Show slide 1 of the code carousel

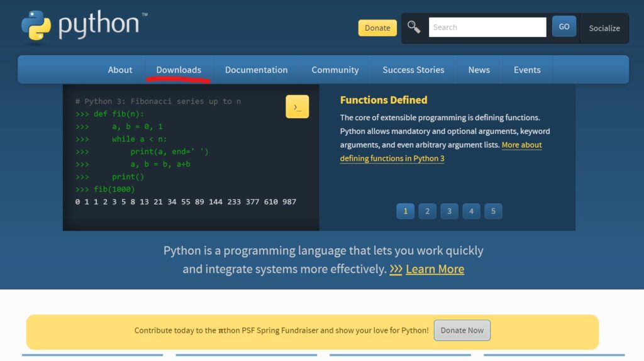(406, 211)
